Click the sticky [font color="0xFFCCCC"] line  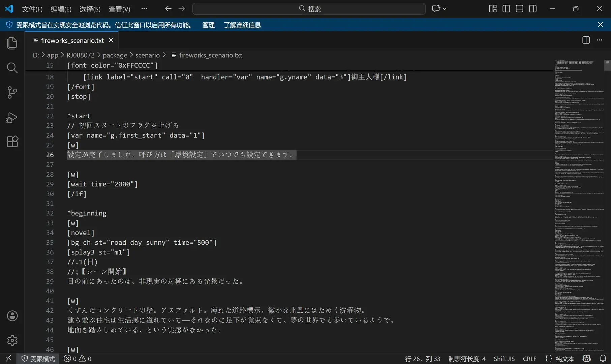[112, 65]
